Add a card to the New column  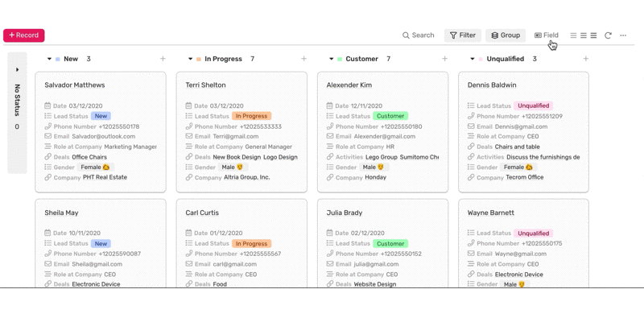pos(163,59)
